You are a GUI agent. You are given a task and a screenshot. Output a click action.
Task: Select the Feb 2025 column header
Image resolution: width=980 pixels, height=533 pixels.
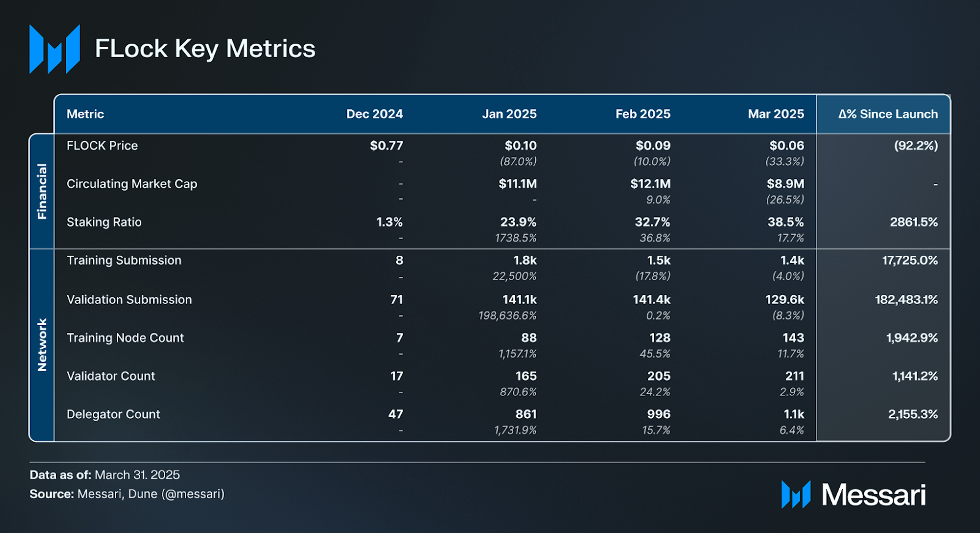[643, 114]
